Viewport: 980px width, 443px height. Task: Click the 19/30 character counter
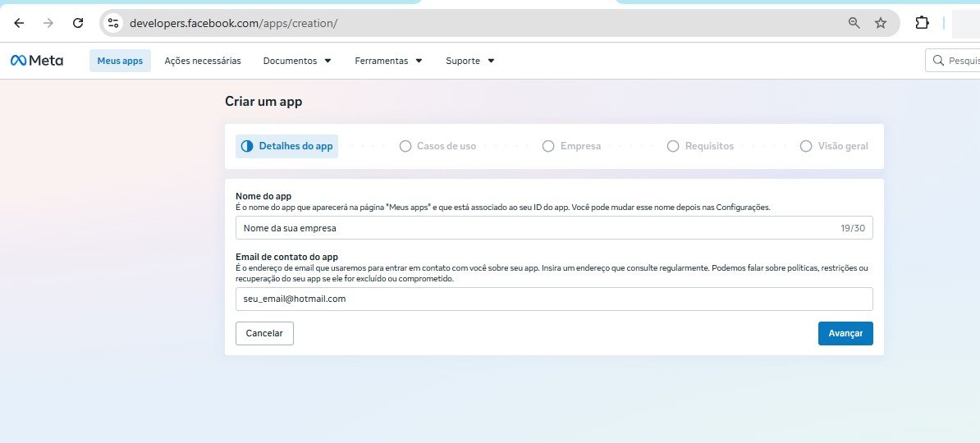(x=853, y=228)
